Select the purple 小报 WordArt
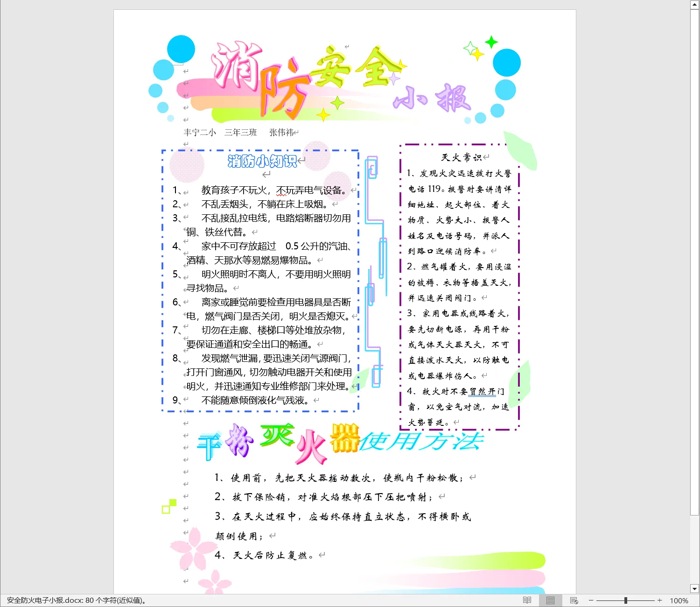 pos(432,99)
